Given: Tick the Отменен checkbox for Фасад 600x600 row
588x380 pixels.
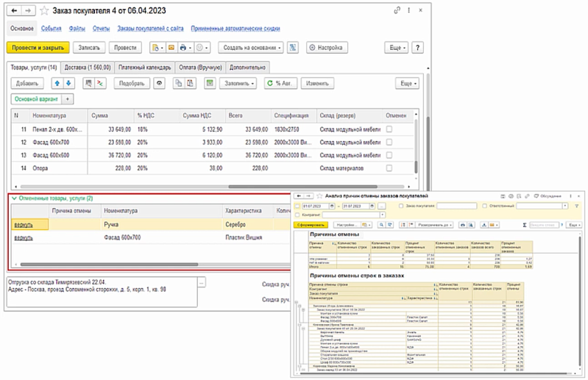Looking at the screenshot, I should [389, 155].
